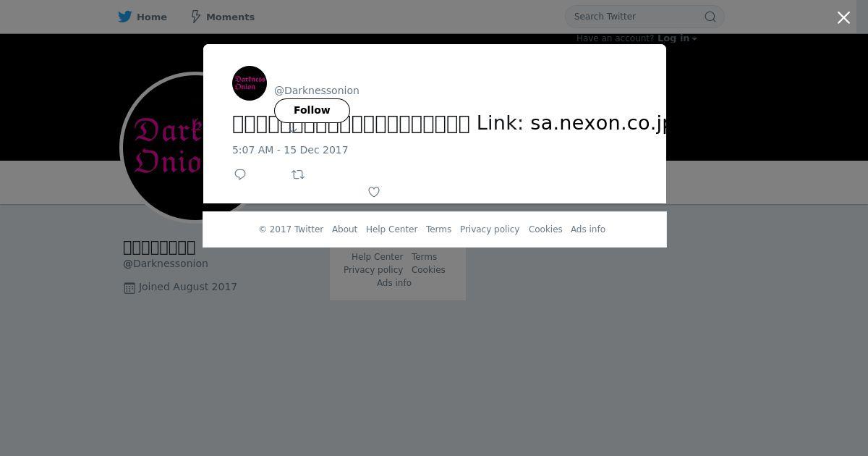Screen dimensions: 868x456
Task: Open Privacy policy in modal footer
Action: pyautogui.click(x=490, y=229)
